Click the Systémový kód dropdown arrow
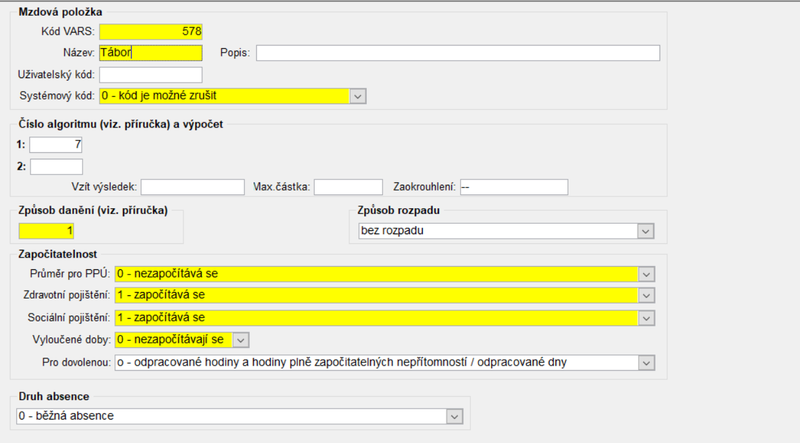The width and height of the screenshot is (800, 443). pos(358,96)
